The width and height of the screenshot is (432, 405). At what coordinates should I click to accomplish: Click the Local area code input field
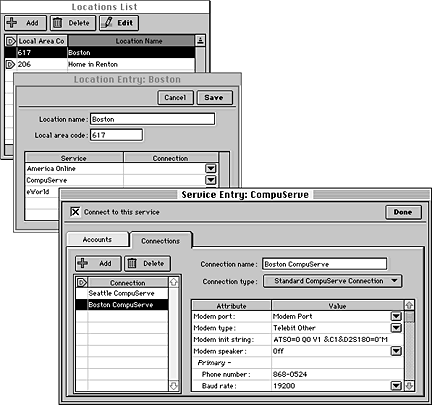pyautogui.click(x=116, y=135)
